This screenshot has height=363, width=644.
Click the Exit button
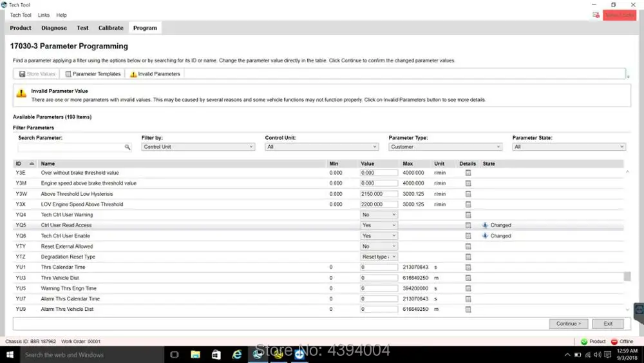point(608,324)
